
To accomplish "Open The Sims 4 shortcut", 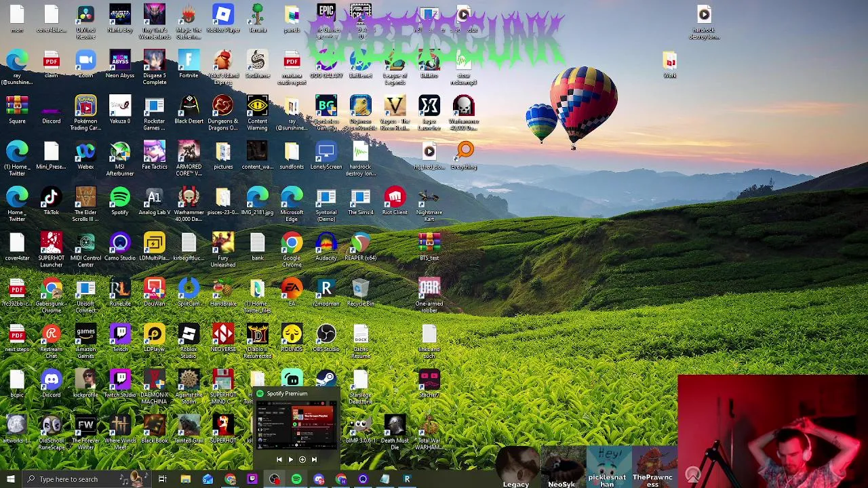I will coord(361,202).
